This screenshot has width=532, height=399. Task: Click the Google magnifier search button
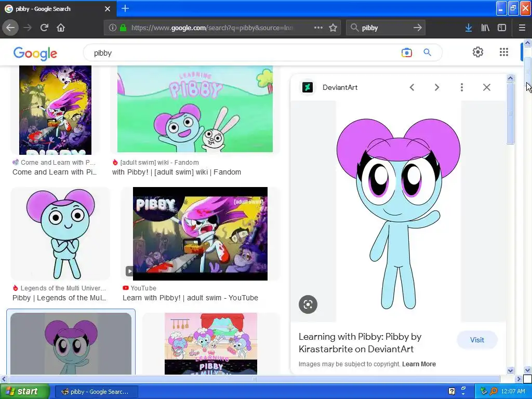tap(427, 52)
